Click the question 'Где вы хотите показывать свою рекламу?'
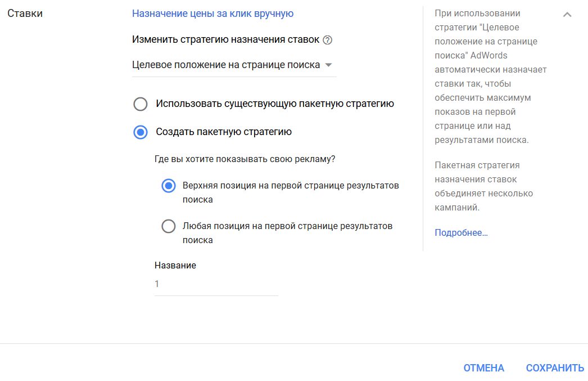 [245, 159]
